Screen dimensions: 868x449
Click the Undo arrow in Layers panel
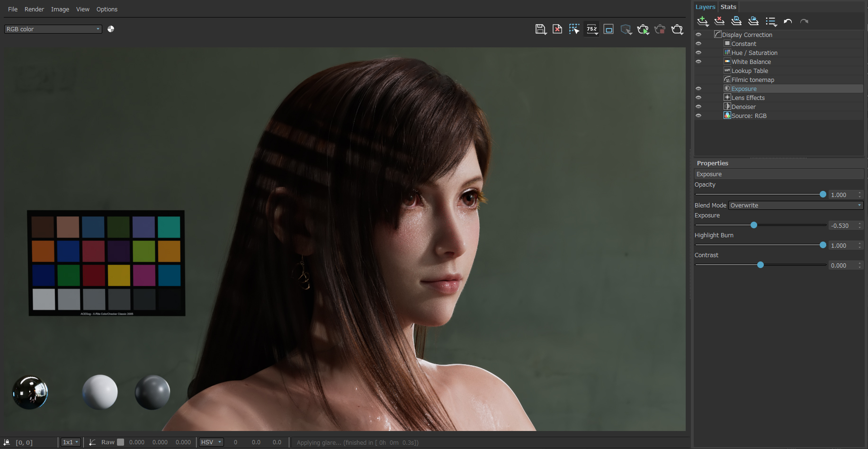click(787, 21)
